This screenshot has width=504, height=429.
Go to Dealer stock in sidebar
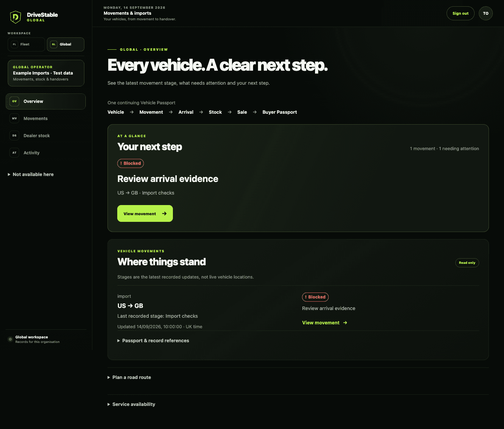[45, 136]
